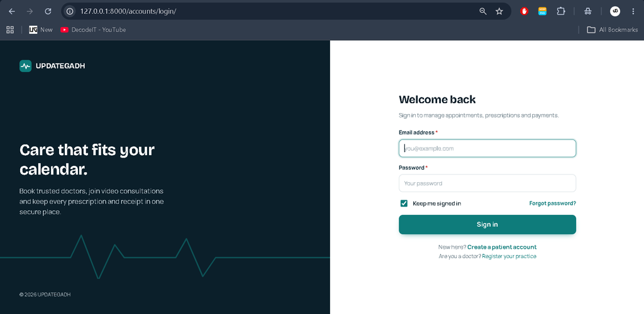Click the UPDATEGADH heartbeat logo icon
Screen dimensions: 644x314
pos(25,66)
